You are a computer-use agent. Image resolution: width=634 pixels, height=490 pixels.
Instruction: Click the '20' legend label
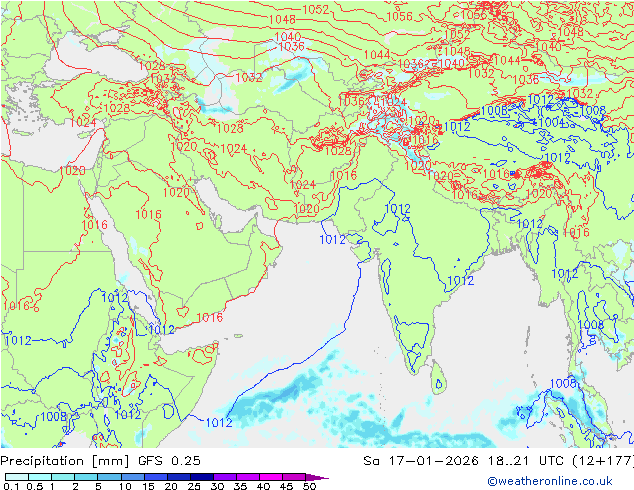pos(171,486)
